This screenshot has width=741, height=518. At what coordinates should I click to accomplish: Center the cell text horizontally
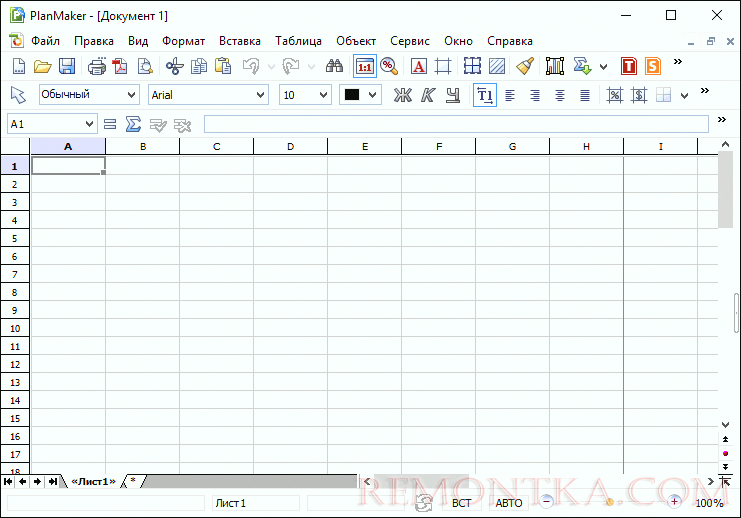[560, 95]
